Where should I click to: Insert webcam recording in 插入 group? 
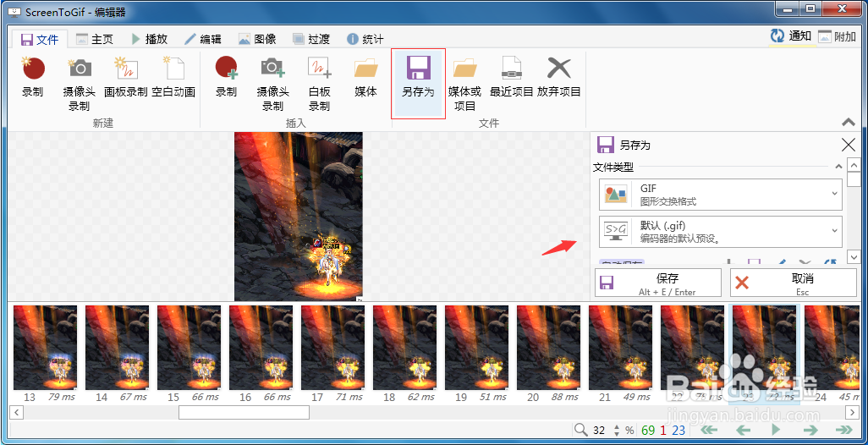coord(273,83)
